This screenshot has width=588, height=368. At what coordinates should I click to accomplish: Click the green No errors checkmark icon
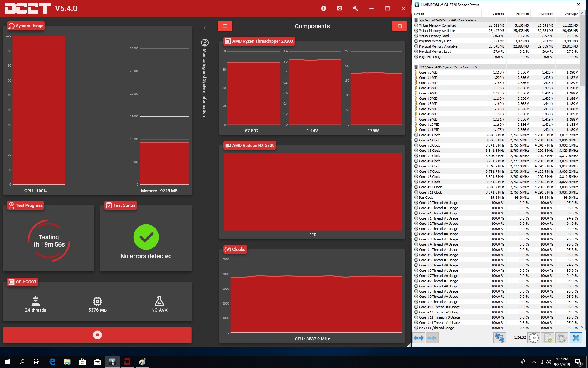click(x=146, y=237)
